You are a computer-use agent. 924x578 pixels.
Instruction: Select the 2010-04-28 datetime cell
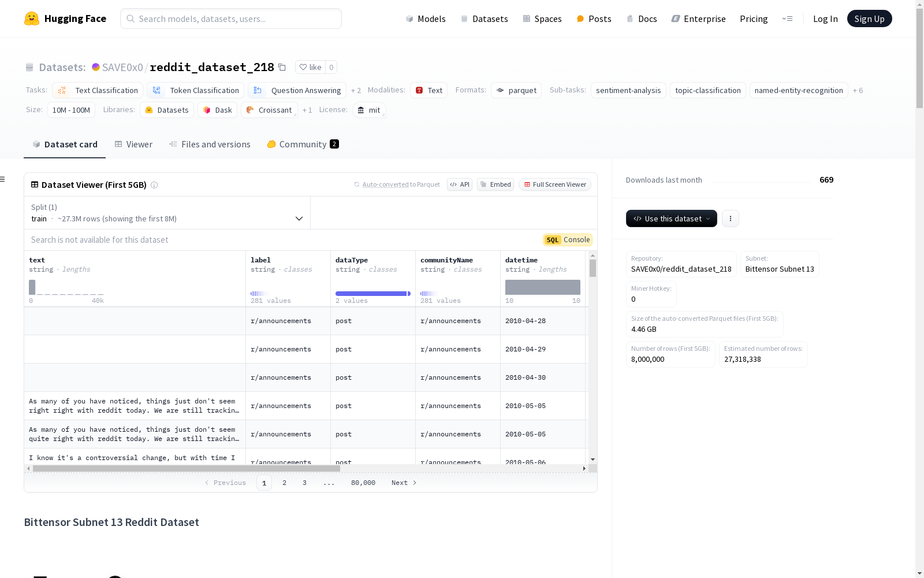(x=543, y=321)
